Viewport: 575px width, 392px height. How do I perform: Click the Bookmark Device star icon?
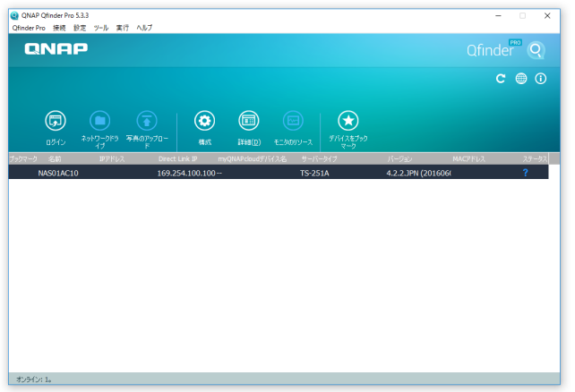tap(348, 121)
